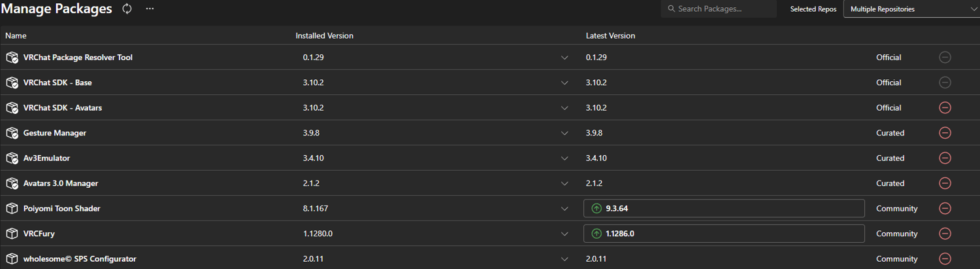Open the Selected Repos dropdown
The height and width of the screenshot is (269, 980).
tap(911, 9)
